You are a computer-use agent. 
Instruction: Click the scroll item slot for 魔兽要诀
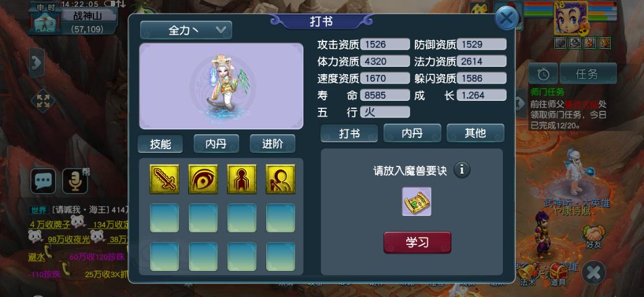tap(417, 202)
